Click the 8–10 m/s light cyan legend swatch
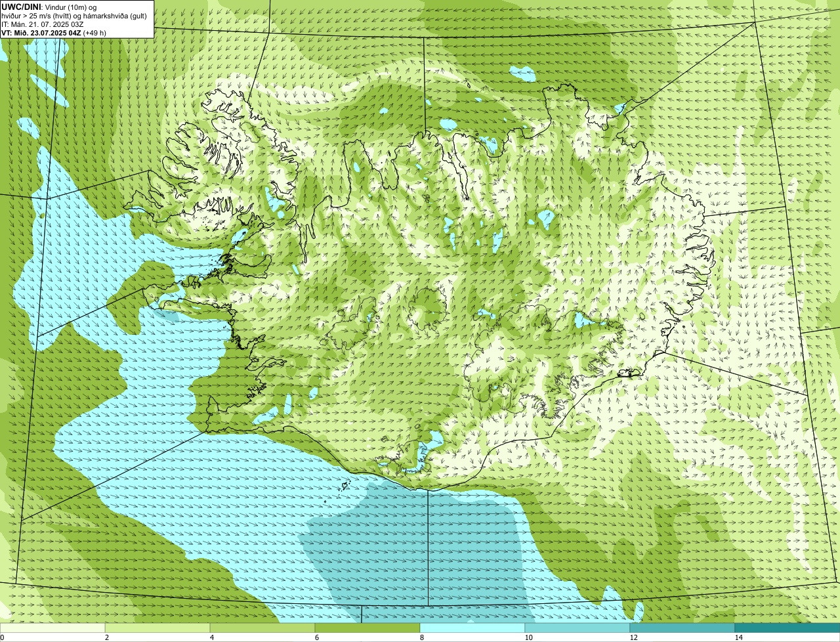Screen dimensions: 840x642 coord(472,628)
